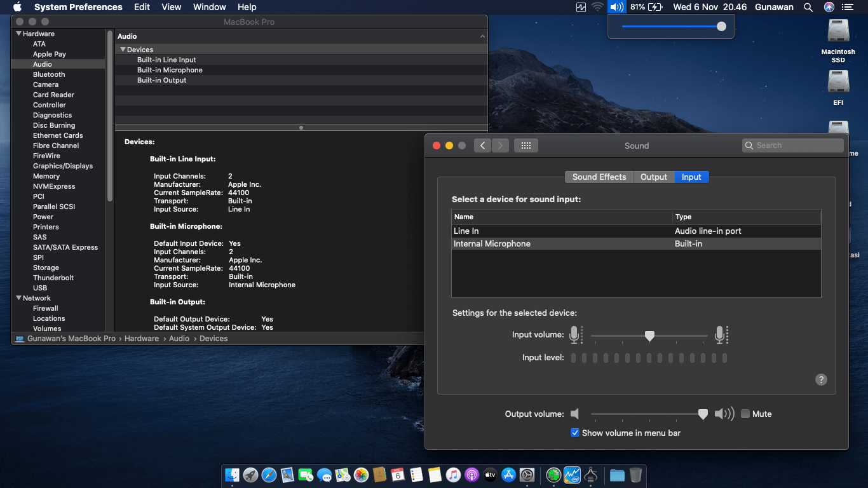This screenshot has height=488, width=868.
Task: Open the Window menu in the menu bar
Action: tap(209, 7)
